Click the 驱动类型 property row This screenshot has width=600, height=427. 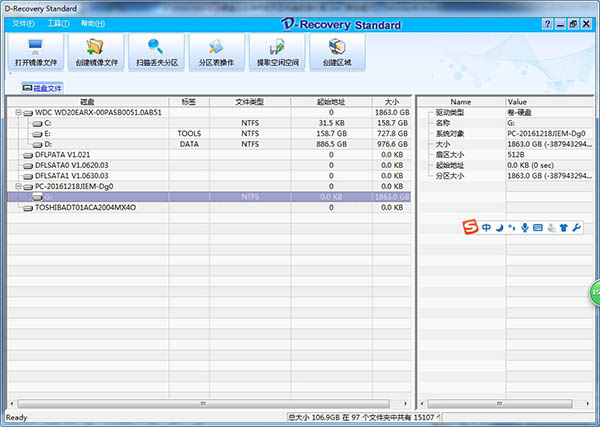point(505,112)
